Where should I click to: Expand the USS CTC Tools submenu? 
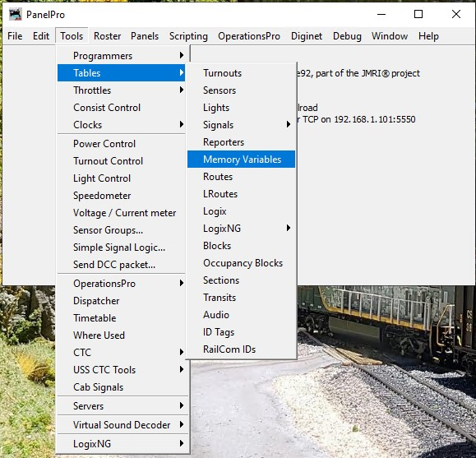click(x=122, y=370)
